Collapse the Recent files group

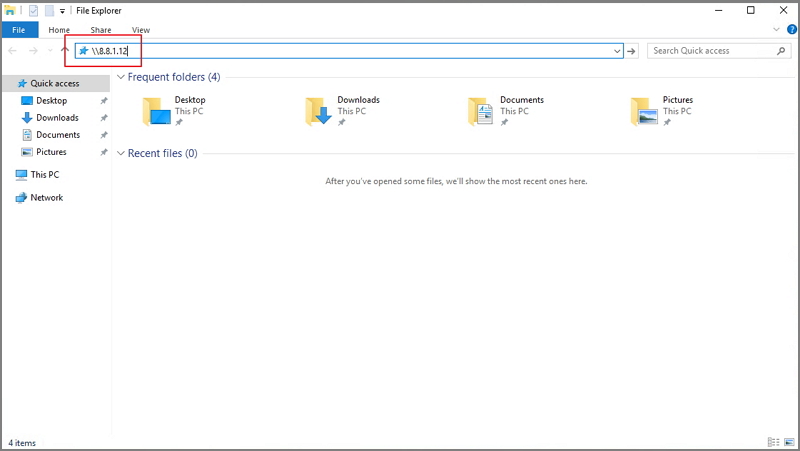(x=121, y=153)
